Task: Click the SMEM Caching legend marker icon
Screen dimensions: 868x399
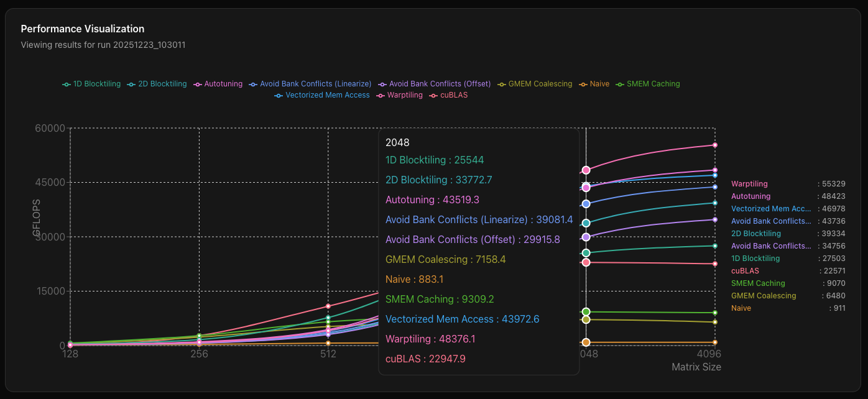Action: [x=620, y=84]
